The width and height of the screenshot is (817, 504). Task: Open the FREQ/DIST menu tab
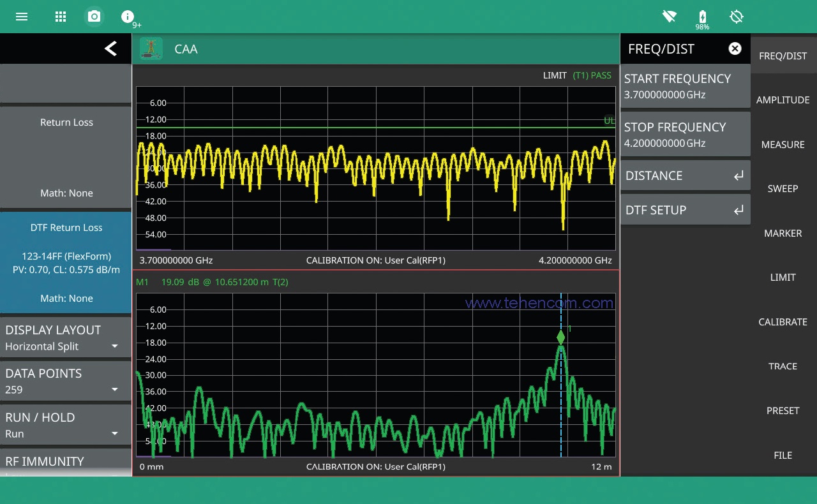(783, 56)
